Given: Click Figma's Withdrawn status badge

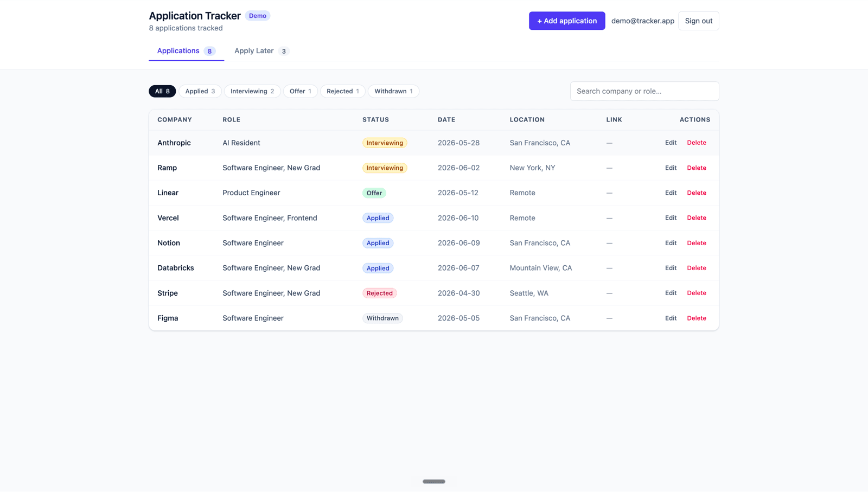Looking at the screenshot, I should [x=382, y=318].
